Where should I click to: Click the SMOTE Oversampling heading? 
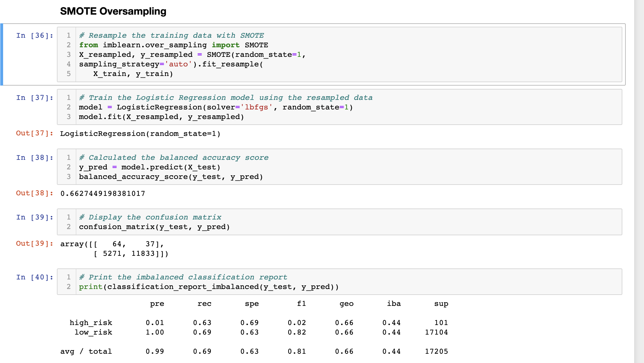pyautogui.click(x=114, y=11)
